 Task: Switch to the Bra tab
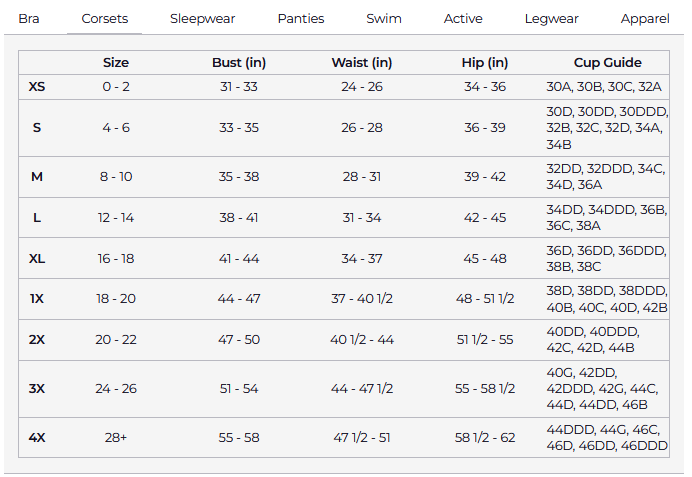tap(29, 19)
